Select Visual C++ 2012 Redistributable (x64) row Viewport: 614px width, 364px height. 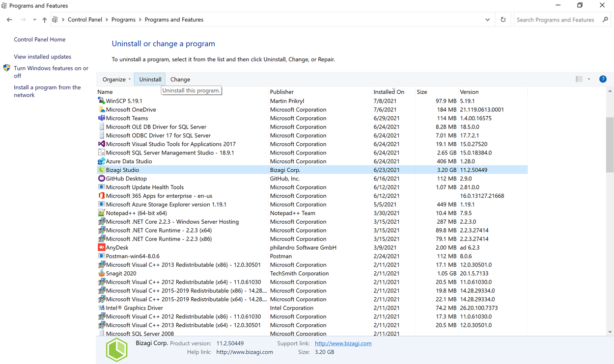(312, 282)
